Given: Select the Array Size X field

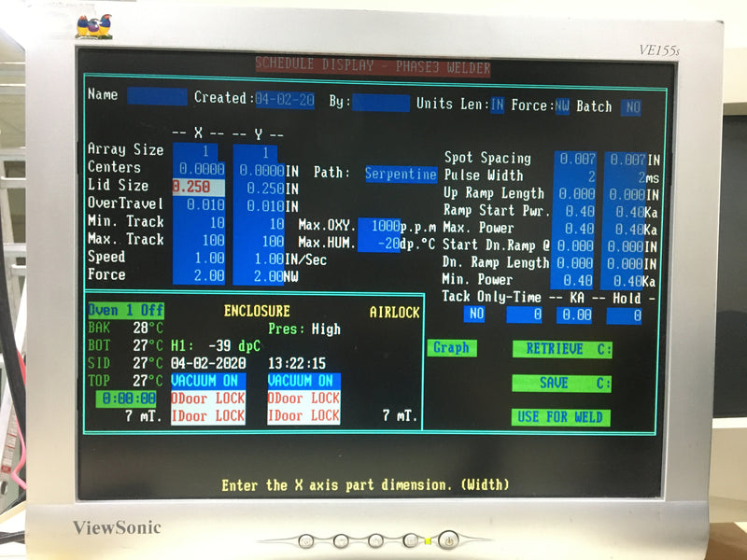Looking at the screenshot, I should 195,151.
